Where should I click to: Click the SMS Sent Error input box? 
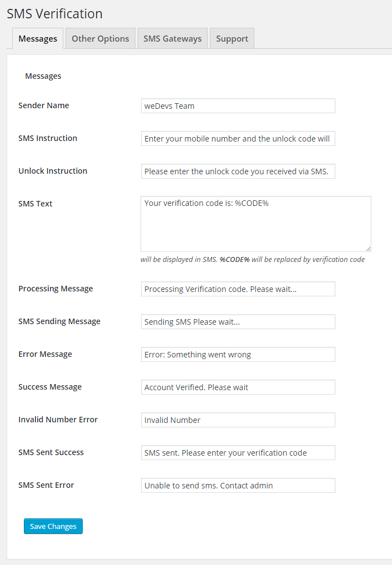pos(238,485)
